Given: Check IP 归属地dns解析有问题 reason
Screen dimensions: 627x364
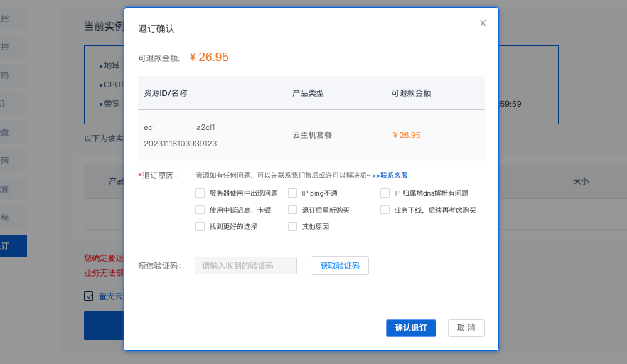Looking at the screenshot, I should pyautogui.click(x=385, y=193).
